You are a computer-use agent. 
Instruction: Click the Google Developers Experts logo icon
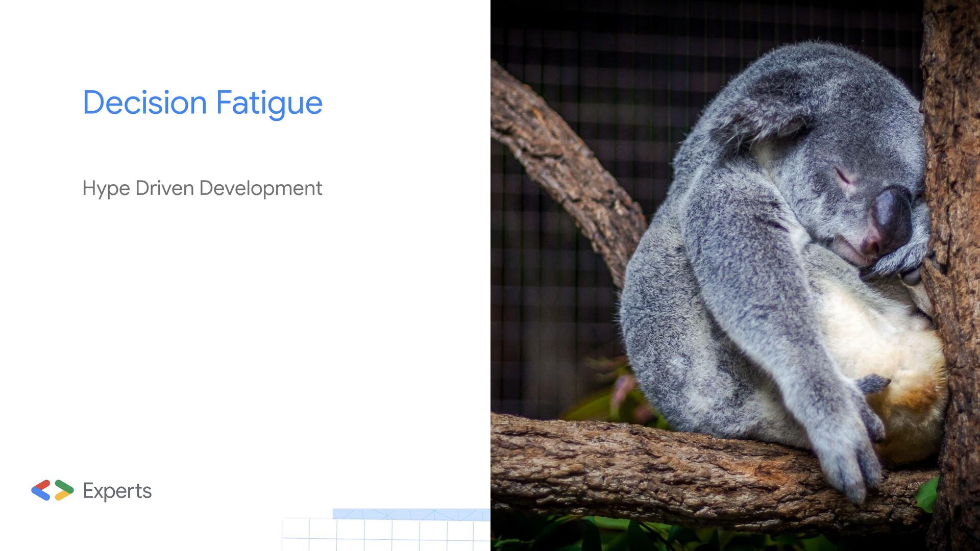click(53, 490)
